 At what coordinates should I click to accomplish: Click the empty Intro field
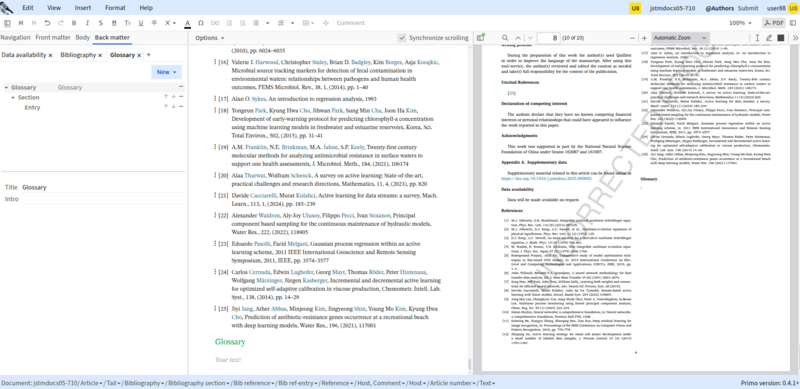103,199
